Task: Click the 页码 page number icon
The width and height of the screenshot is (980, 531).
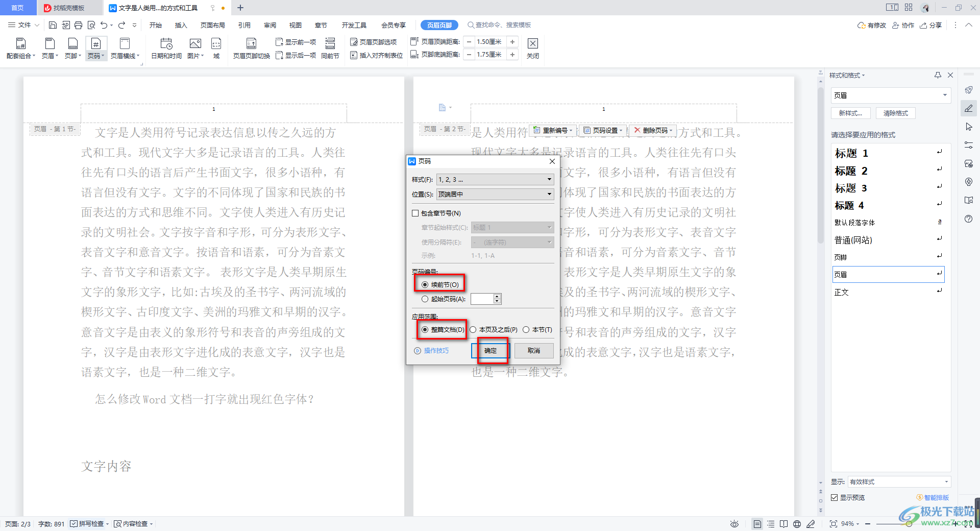Action: click(x=96, y=49)
